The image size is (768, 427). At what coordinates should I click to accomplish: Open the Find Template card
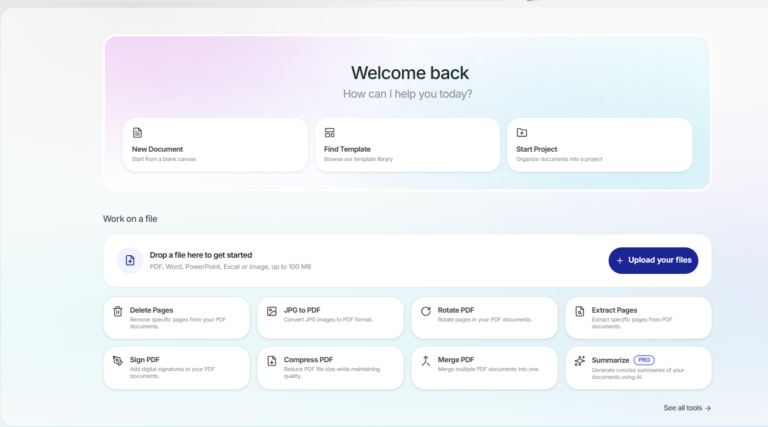pyautogui.click(x=408, y=145)
